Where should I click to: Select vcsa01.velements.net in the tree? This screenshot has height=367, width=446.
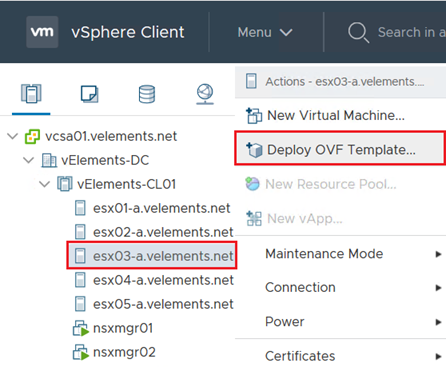(x=111, y=136)
